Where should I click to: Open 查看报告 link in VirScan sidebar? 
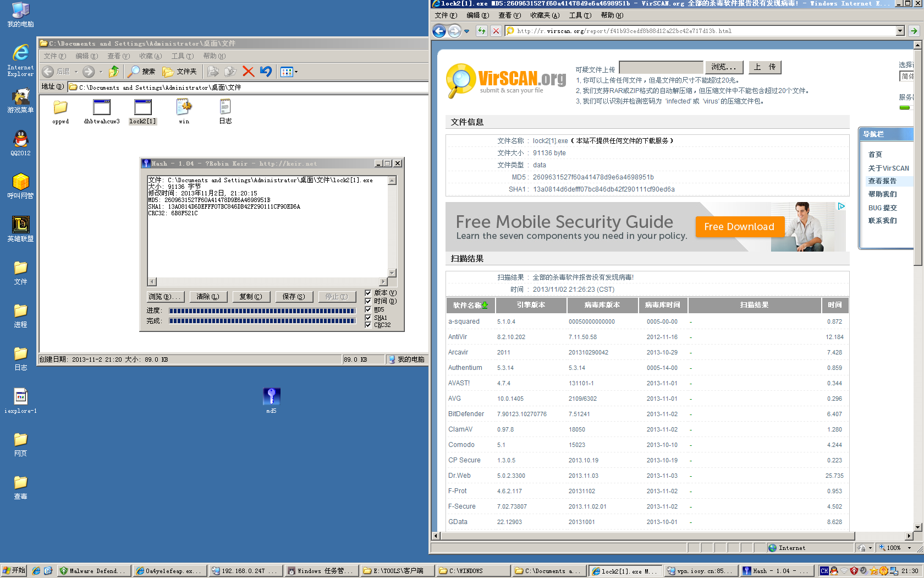tap(882, 181)
